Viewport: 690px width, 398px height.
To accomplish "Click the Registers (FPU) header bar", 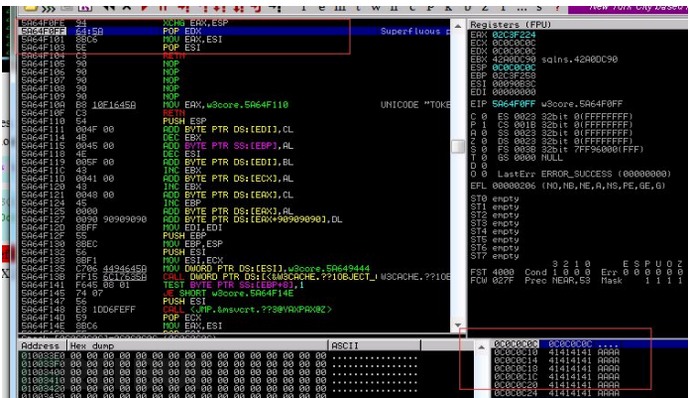I will 578,24.
